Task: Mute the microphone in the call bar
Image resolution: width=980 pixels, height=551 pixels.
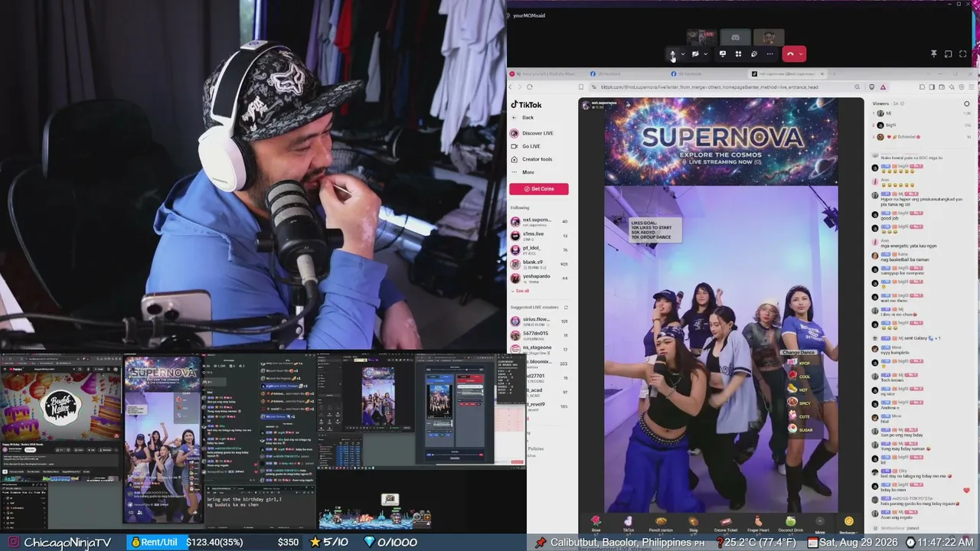Action: [x=672, y=54]
